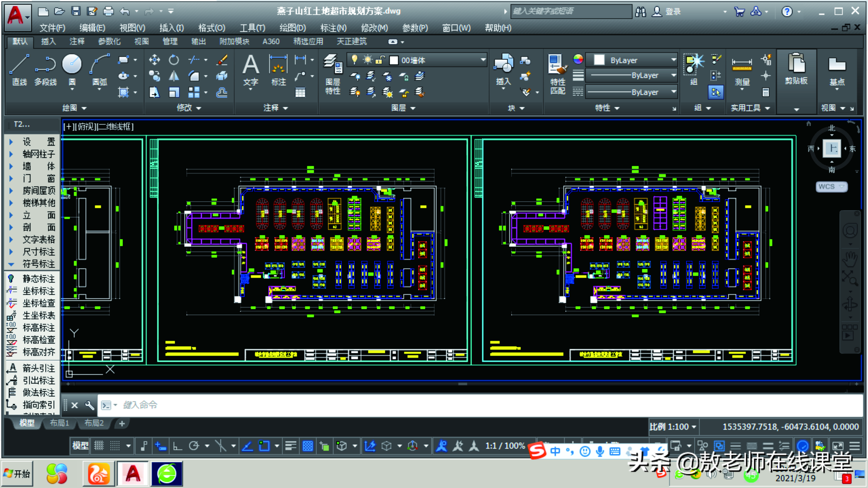Click the Plot/Print icon in quick access toolbar
This screenshot has height=488, width=868.
point(108,11)
